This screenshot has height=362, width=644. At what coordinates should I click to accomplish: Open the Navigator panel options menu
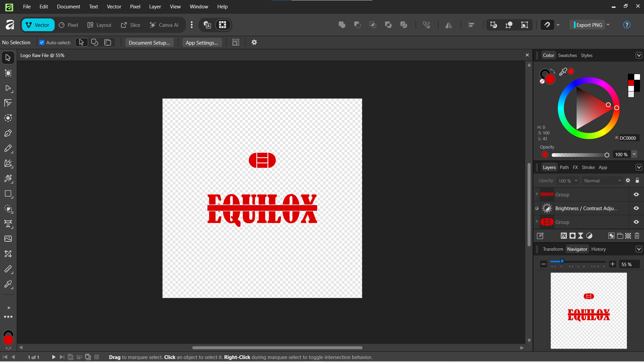point(639,249)
